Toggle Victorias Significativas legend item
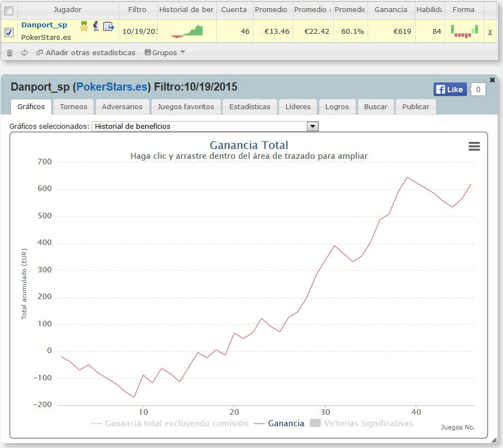The width and height of the screenshot is (503, 448). point(362,423)
